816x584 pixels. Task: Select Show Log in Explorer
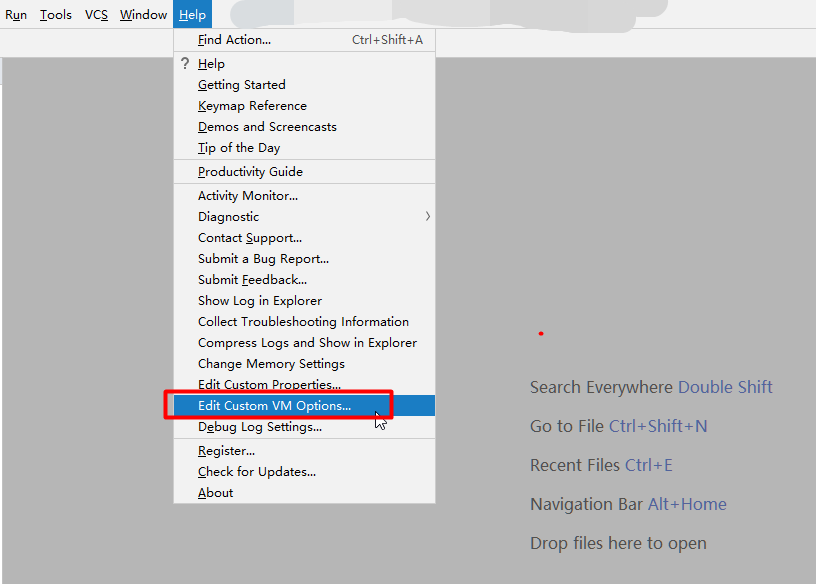pos(304,301)
